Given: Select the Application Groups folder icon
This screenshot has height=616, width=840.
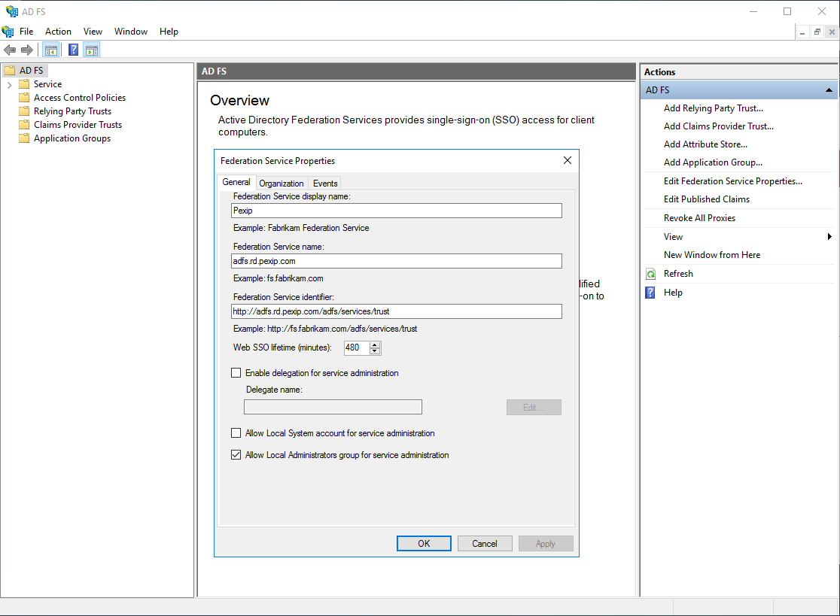Looking at the screenshot, I should tap(24, 138).
